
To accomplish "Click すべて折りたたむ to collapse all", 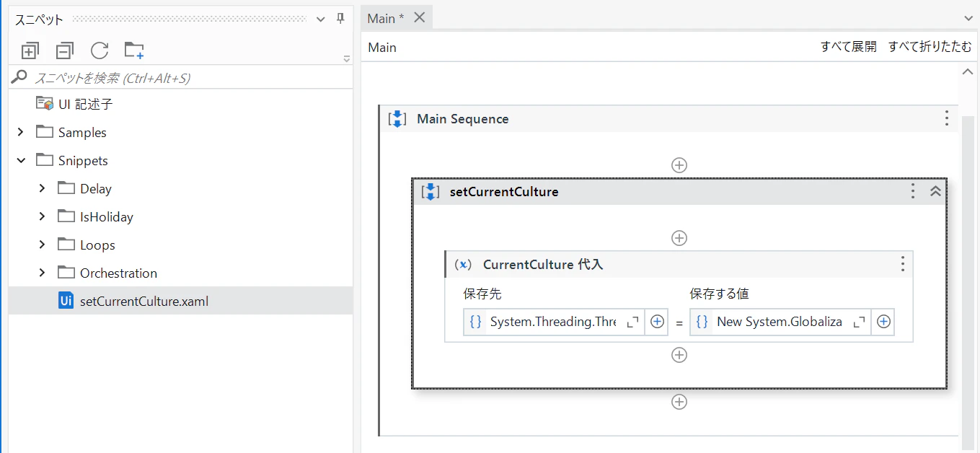I will [930, 47].
